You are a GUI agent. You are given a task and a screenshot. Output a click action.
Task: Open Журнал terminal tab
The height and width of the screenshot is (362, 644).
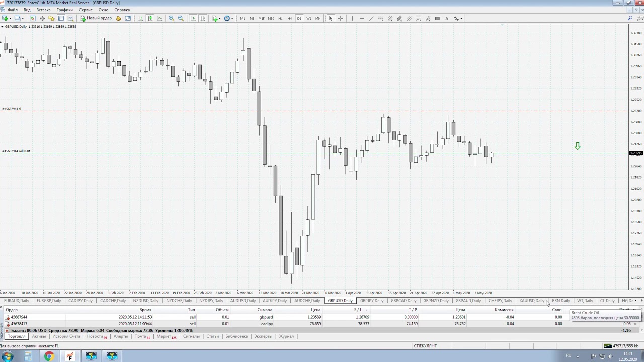286,336
